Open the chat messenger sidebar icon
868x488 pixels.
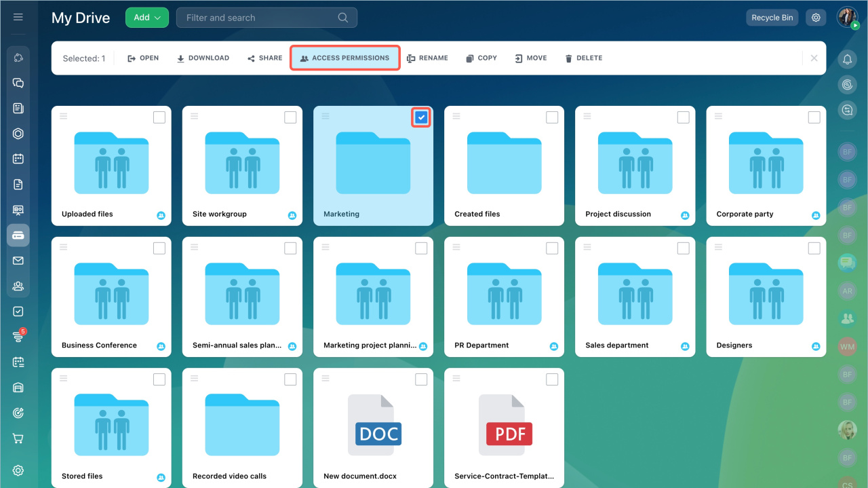pos(18,83)
